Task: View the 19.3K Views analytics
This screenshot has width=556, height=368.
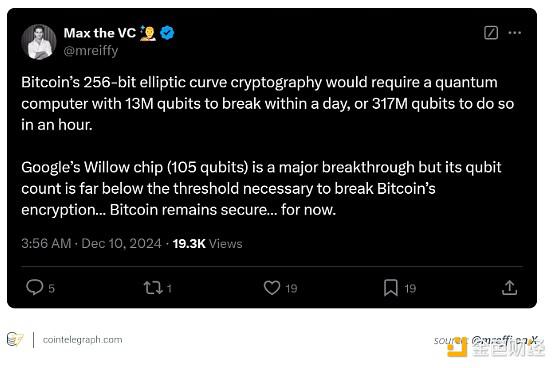Action: coord(207,244)
